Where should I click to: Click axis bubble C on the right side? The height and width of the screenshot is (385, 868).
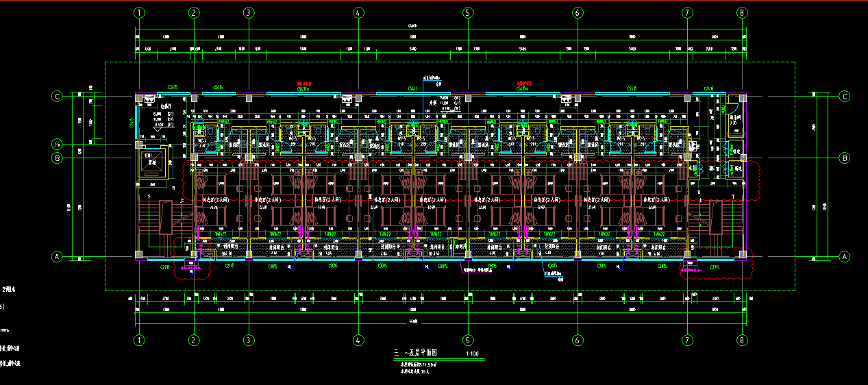[845, 97]
